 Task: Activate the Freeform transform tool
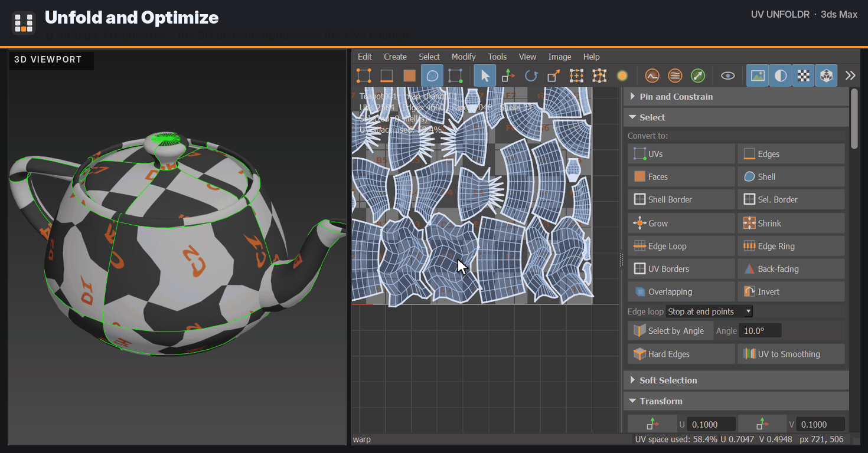(576, 75)
